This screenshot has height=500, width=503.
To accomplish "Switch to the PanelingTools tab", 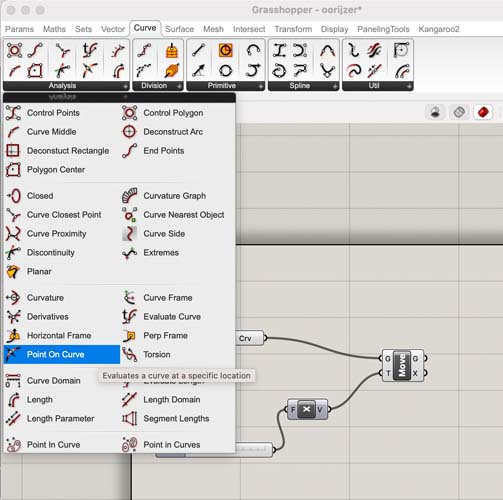I will (383, 29).
